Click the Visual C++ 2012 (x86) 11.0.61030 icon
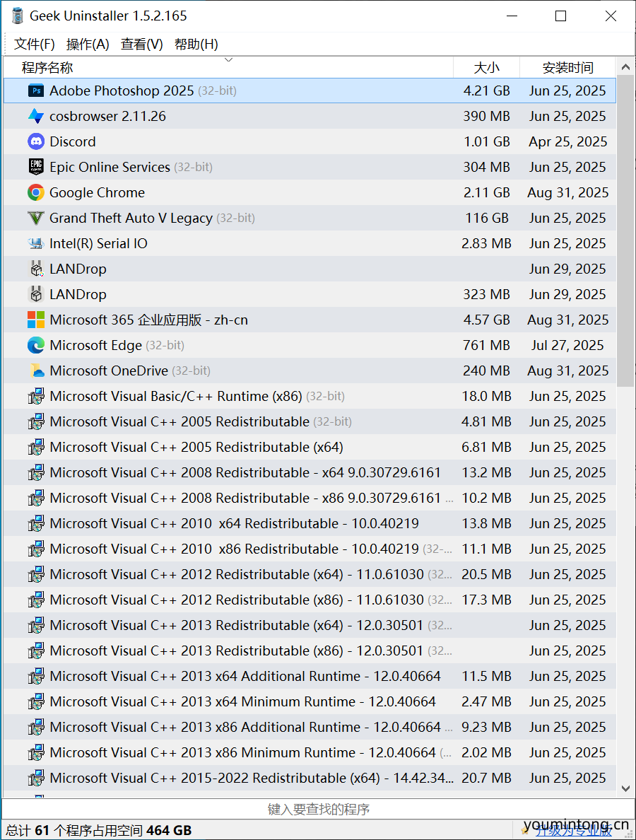Viewport: 636px width, 840px height. tap(36, 600)
